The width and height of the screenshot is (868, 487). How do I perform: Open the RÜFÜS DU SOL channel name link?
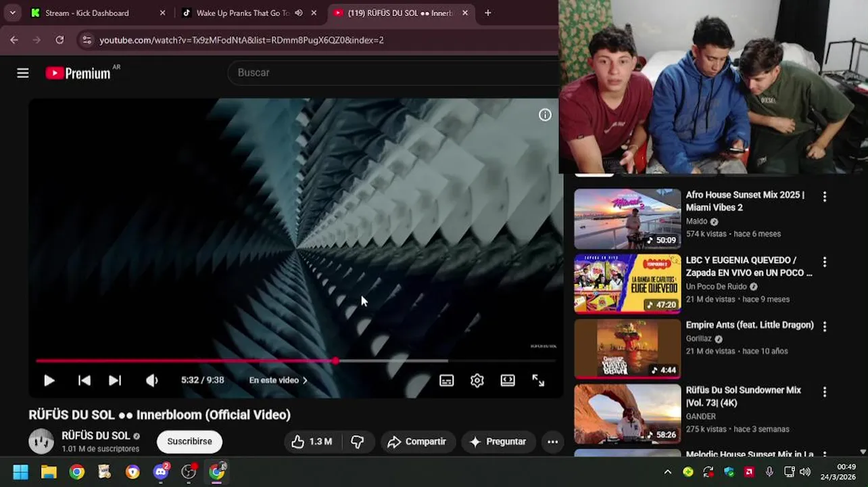[96, 436]
